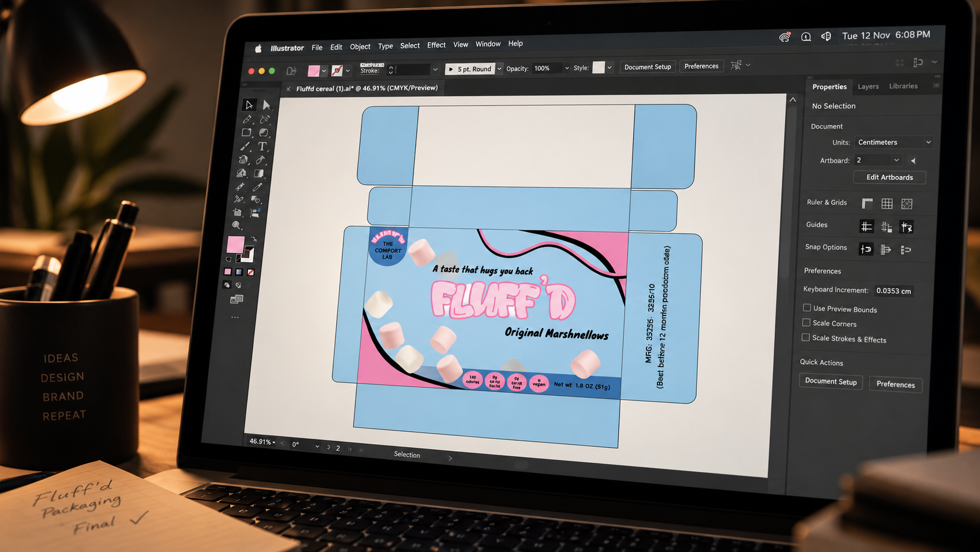Switch to the Layers tab
980x552 pixels.
[868, 86]
